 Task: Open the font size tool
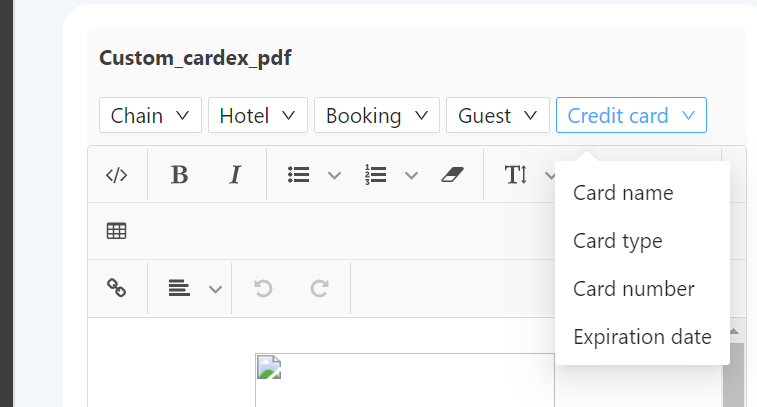[516, 175]
